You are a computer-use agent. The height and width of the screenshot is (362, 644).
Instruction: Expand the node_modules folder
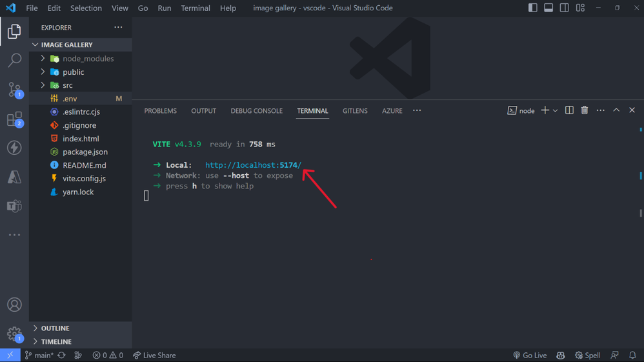coord(81,59)
